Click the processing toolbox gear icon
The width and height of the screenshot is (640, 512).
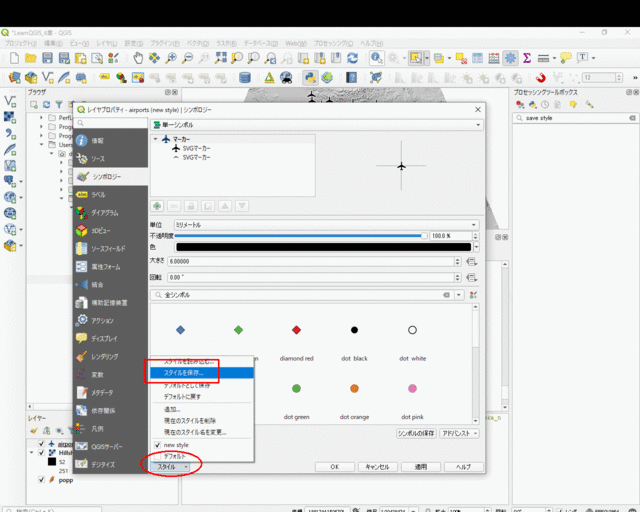click(x=510, y=58)
